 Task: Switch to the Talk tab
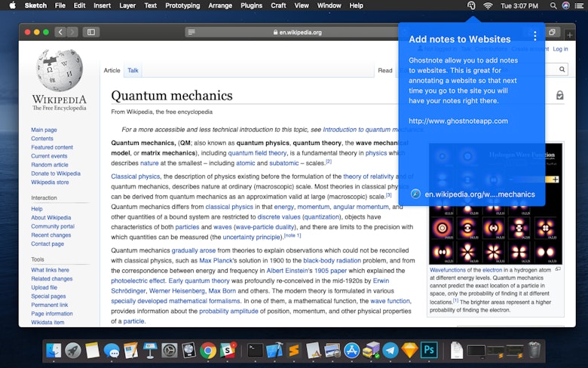tap(133, 70)
